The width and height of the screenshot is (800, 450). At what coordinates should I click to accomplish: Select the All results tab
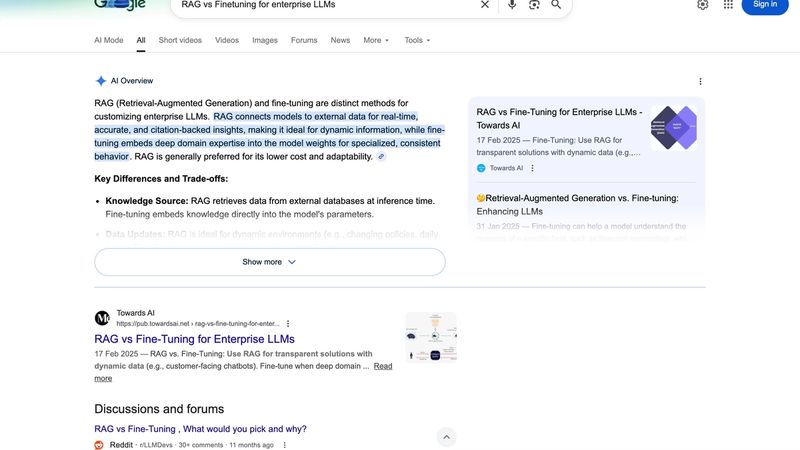tap(141, 40)
